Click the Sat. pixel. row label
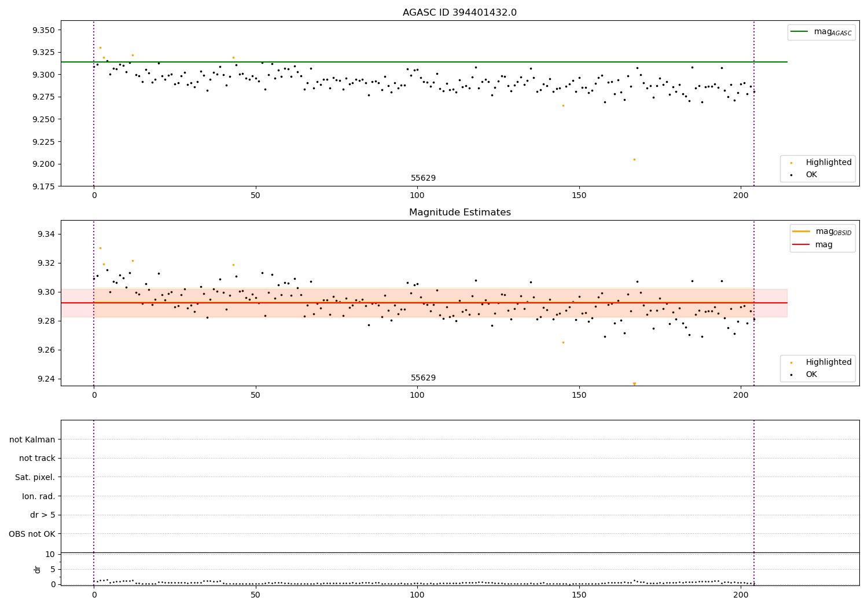This screenshot has height=608, width=868. coord(35,477)
